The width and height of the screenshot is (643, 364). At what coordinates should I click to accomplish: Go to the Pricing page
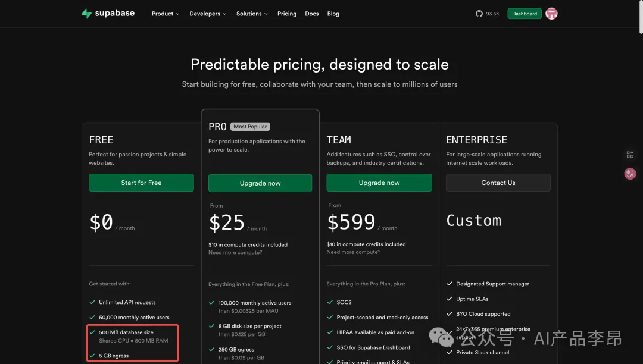pos(287,14)
